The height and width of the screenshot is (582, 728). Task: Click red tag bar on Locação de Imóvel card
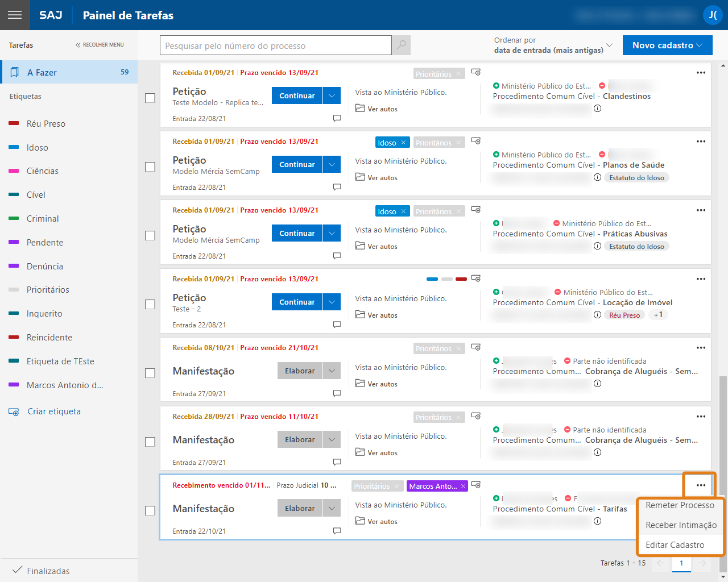click(461, 278)
